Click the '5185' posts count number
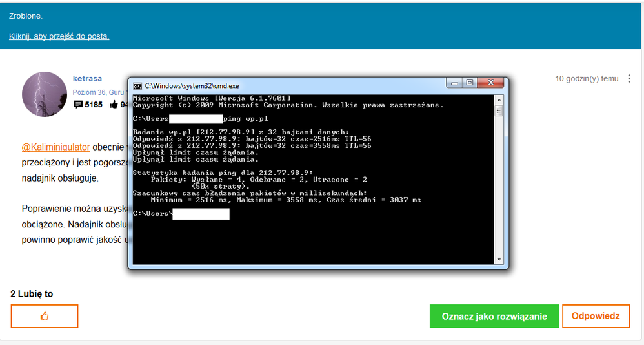 pos(94,105)
